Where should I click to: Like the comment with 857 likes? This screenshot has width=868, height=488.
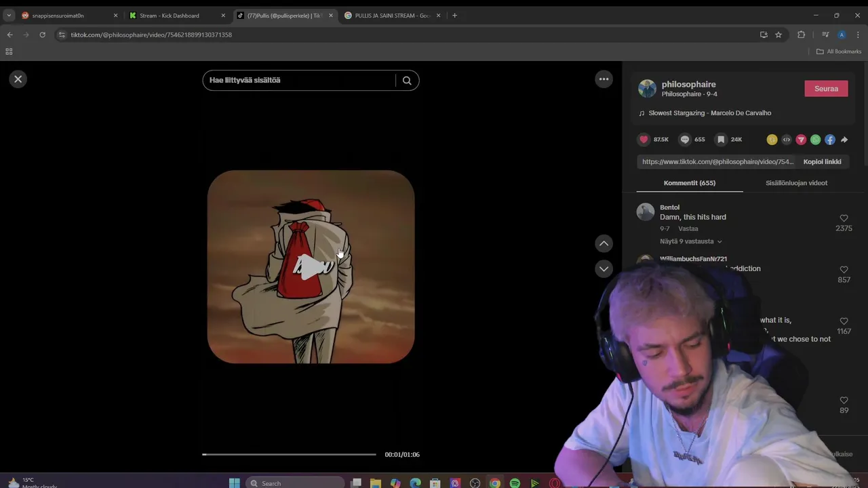coord(844,270)
